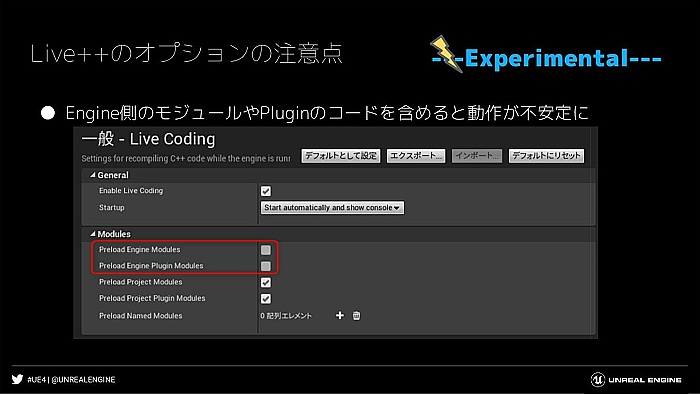Viewport: 700px width, 394px height.
Task: Enable Preload Engine Modules checkbox
Action: tap(266, 250)
